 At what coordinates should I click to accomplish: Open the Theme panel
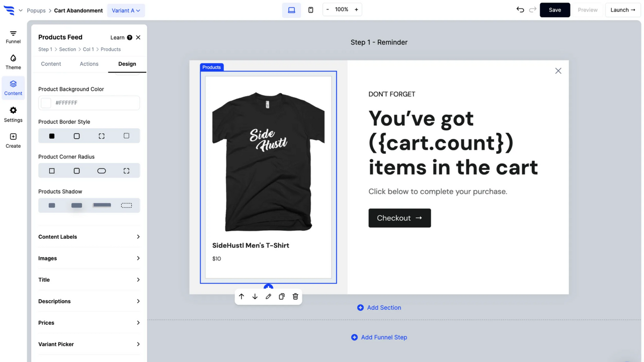[x=13, y=62]
